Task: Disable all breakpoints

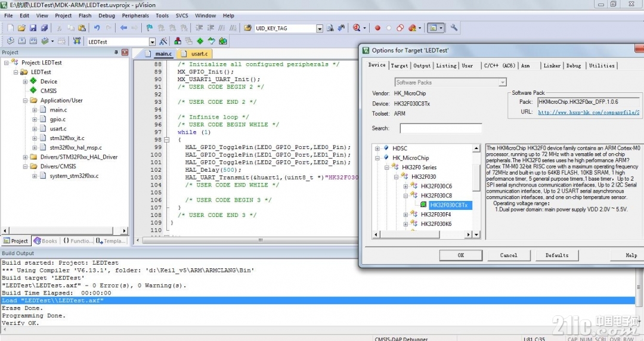Action: [x=401, y=28]
